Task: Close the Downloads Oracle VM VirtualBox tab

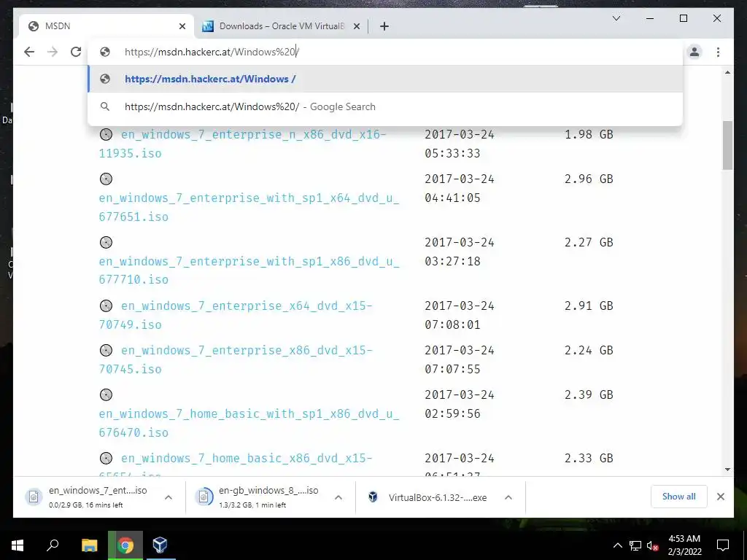Action: click(x=356, y=26)
